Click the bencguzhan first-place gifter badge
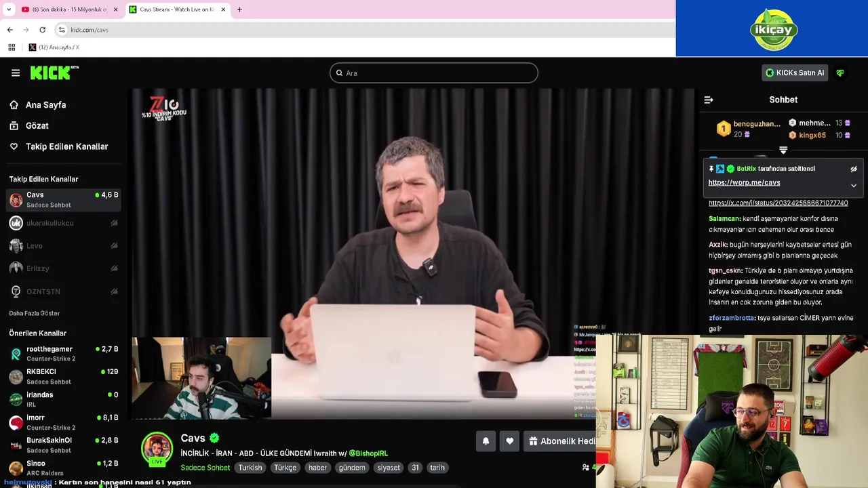 coord(724,128)
